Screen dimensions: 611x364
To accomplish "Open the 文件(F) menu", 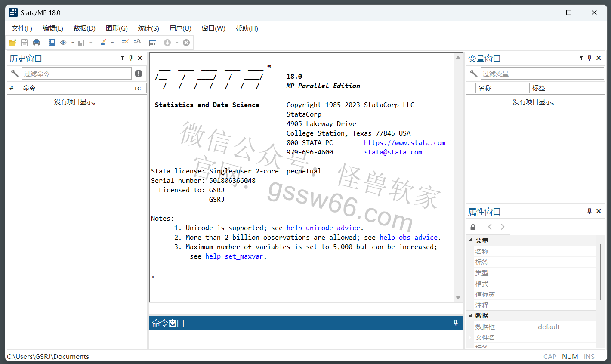I will point(22,28).
